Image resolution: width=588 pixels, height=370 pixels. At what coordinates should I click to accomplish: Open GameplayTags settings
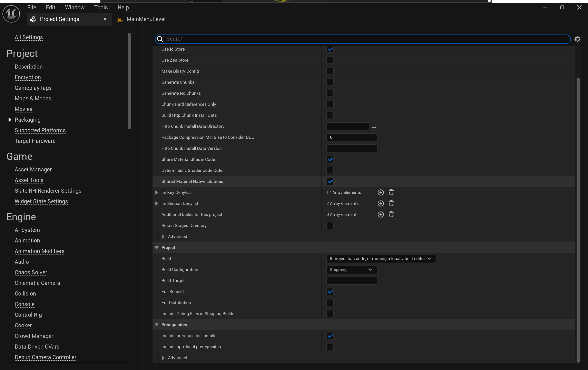[x=33, y=88]
